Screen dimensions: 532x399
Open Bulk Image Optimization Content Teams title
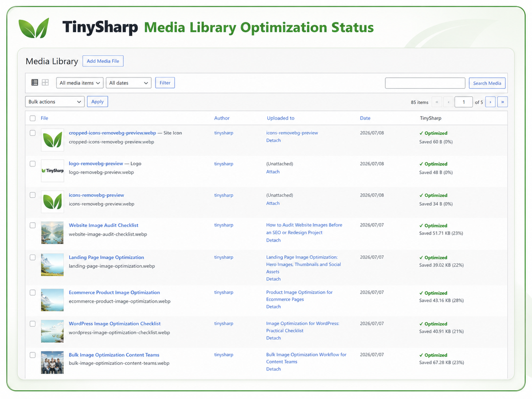click(114, 355)
